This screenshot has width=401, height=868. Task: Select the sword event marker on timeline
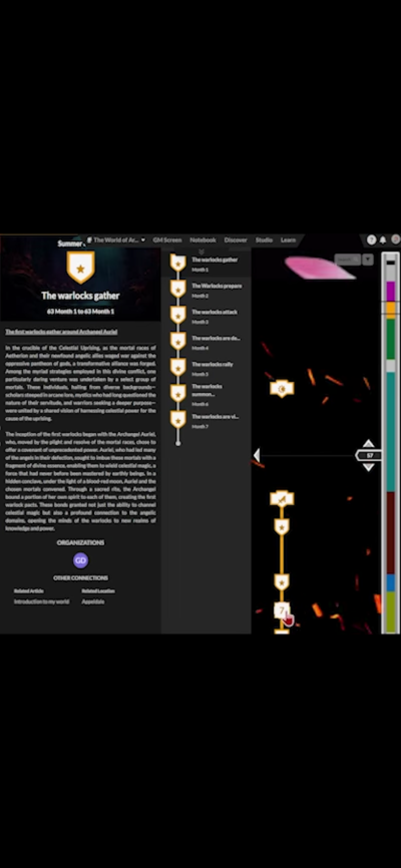282,498
